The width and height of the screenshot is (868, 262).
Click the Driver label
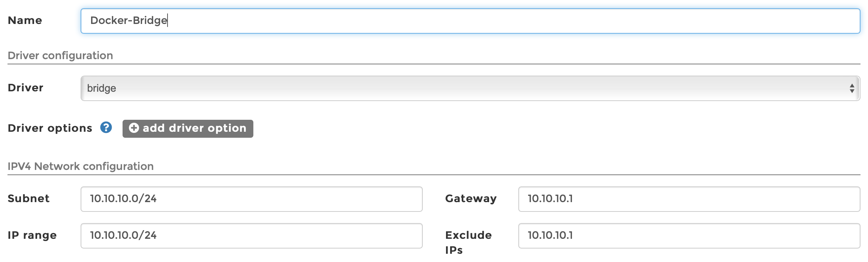pyautogui.click(x=25, y=88)
